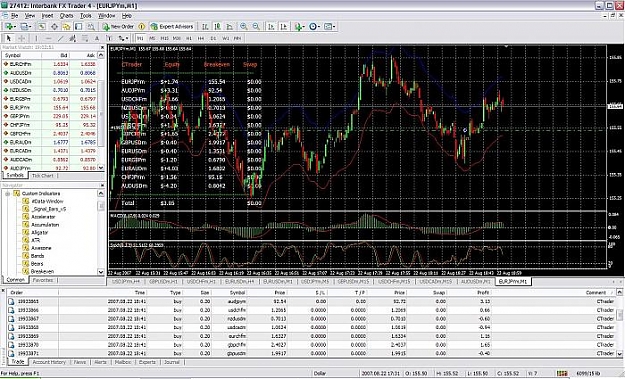625x379 pixels.
Task: Open the GBPUSDm,H1 chart tab
Action: [163, 281]
